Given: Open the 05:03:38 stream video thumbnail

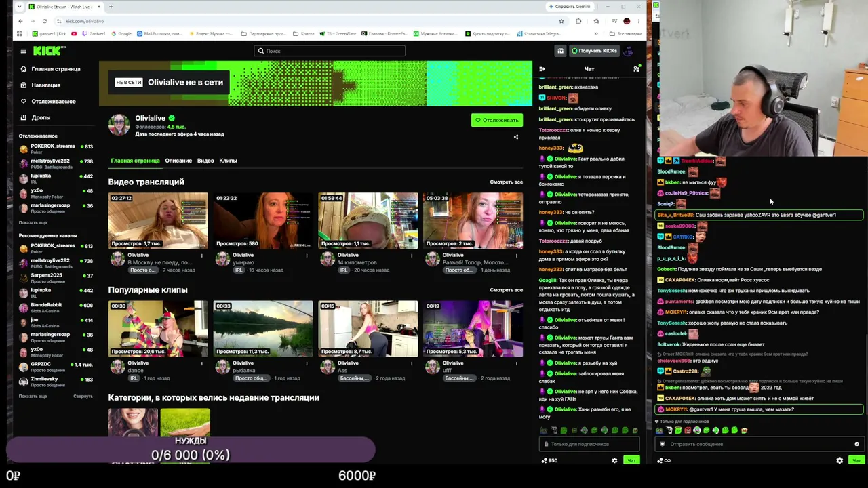Looking at the screenshot, I should (473, 221).
